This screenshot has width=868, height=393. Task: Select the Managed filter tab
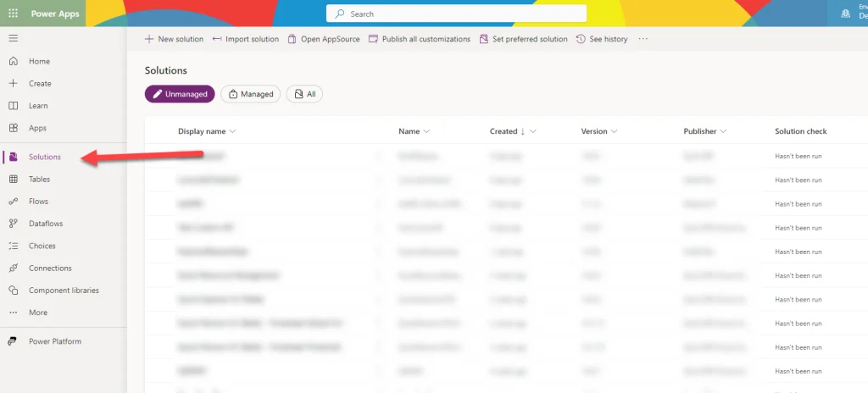coord(251,94)
